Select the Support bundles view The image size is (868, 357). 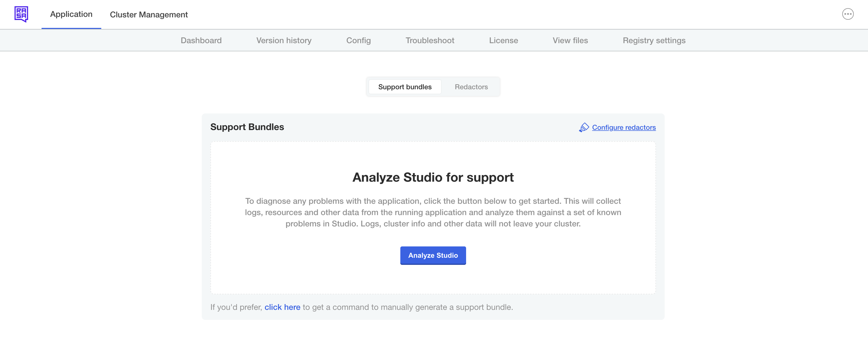point(405,87)
